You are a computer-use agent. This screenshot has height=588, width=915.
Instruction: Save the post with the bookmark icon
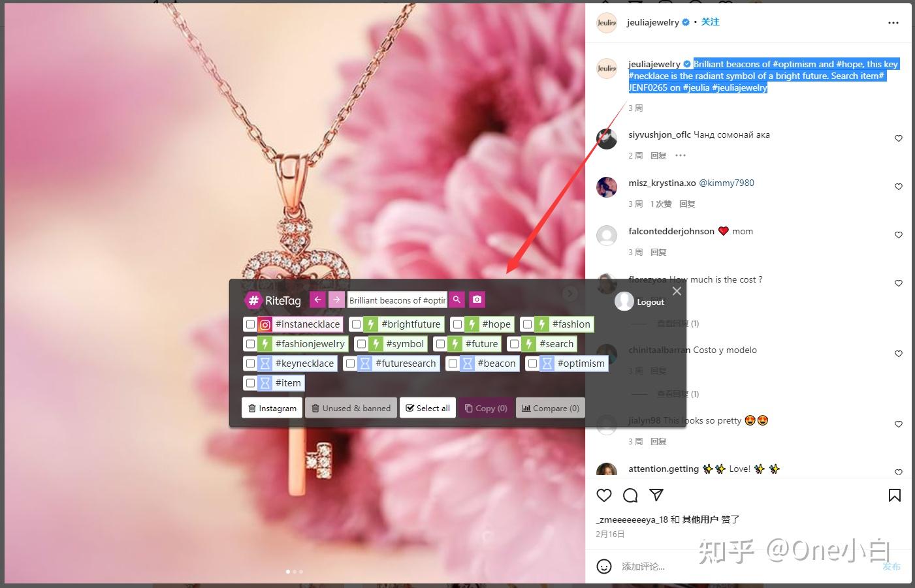click(894, 495)
